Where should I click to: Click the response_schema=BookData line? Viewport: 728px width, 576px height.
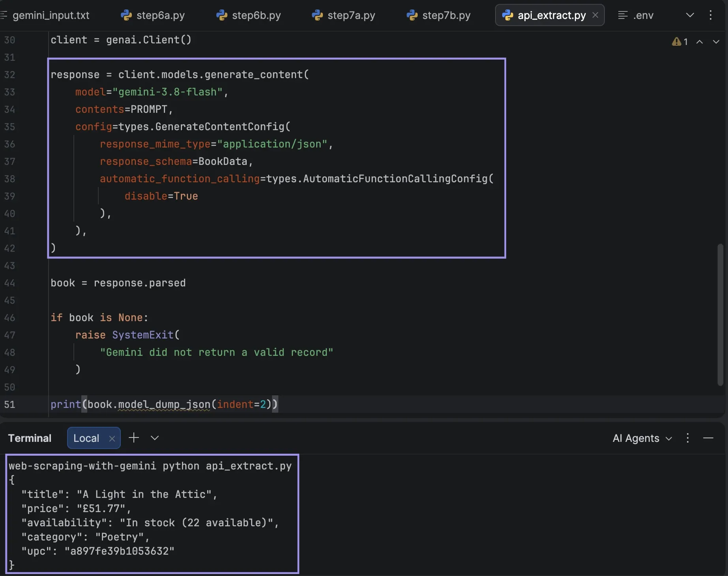coord(176,161)
